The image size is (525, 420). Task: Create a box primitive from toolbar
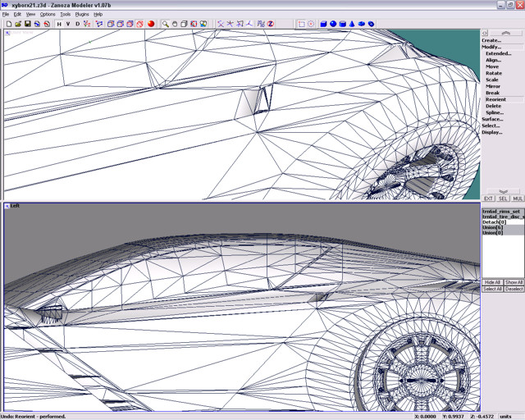[323, 24]
